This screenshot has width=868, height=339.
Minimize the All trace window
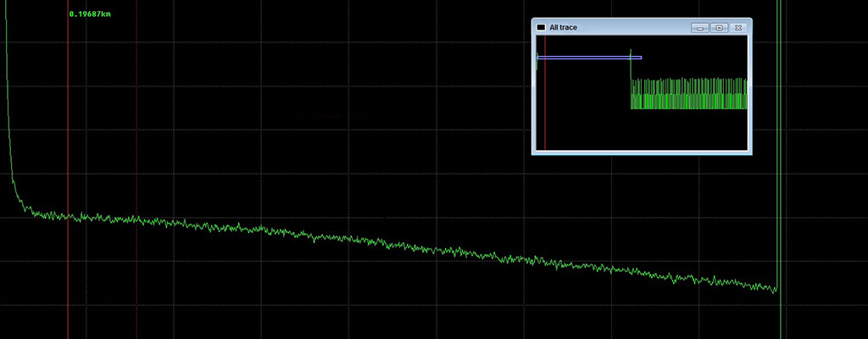pyautogui.click(x=699, y=28)
